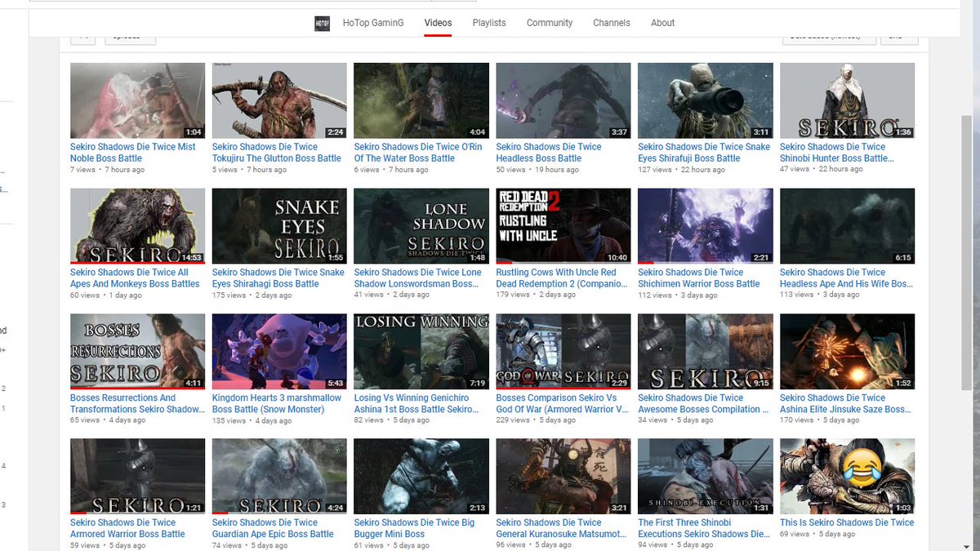Open All Apes And Monkeys thumbnail
Screen dimensions: 980x551
click(137, 226)
